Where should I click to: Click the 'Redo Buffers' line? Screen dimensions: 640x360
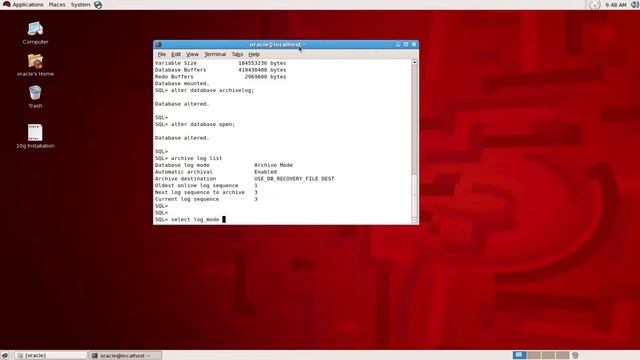point(220,77)
